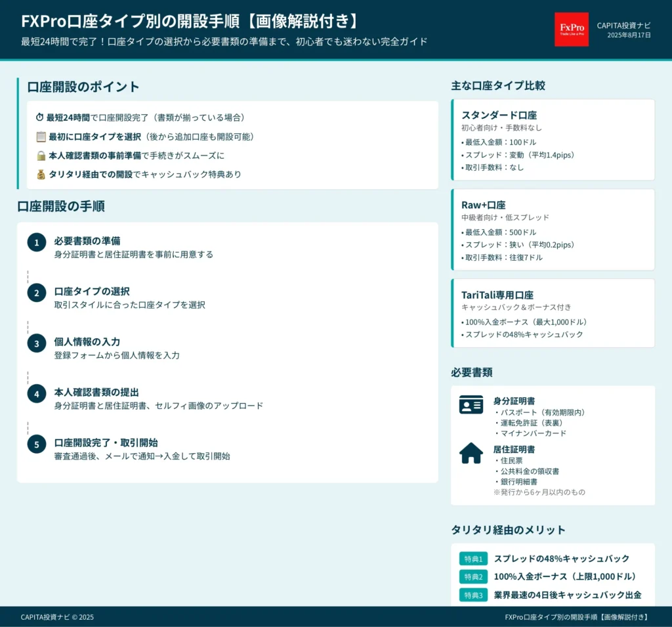Screen dimensions: 672x627
Task: Click 身分証明書と居住証明書を事前に用意する
Action: pyautogui.click(x=134, y=255)
